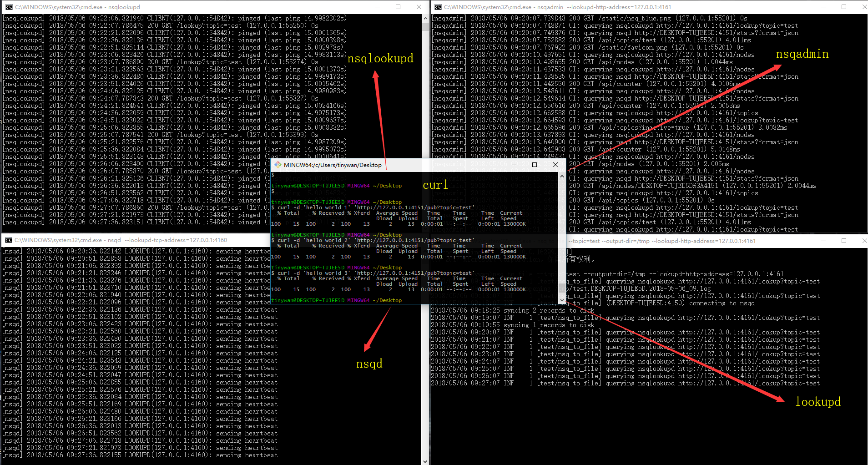
Task: Toggle maximize on the nsq_to_file console window
Action: pyautogui.click(x=844, y=240)
